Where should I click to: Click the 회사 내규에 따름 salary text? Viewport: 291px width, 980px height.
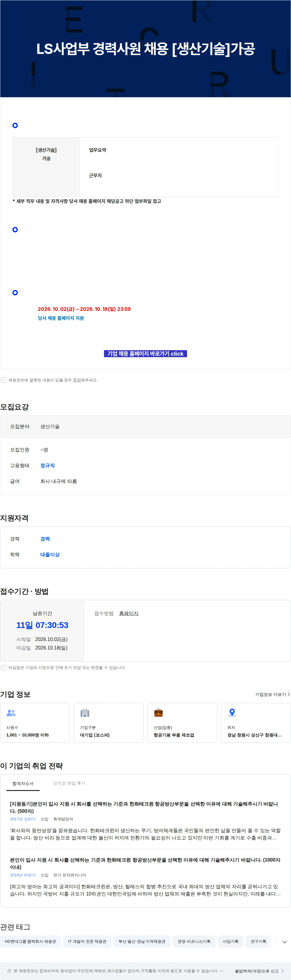coord(59,481)
